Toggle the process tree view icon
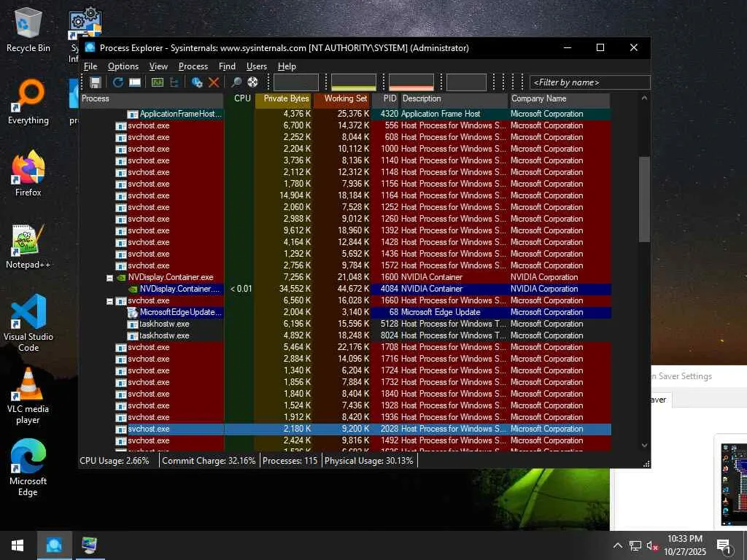747x560 pixels. coord(174,82)
